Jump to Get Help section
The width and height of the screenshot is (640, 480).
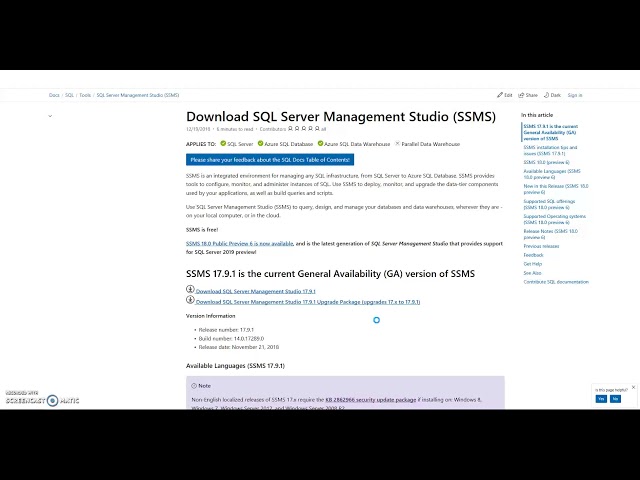click(533, 264)
